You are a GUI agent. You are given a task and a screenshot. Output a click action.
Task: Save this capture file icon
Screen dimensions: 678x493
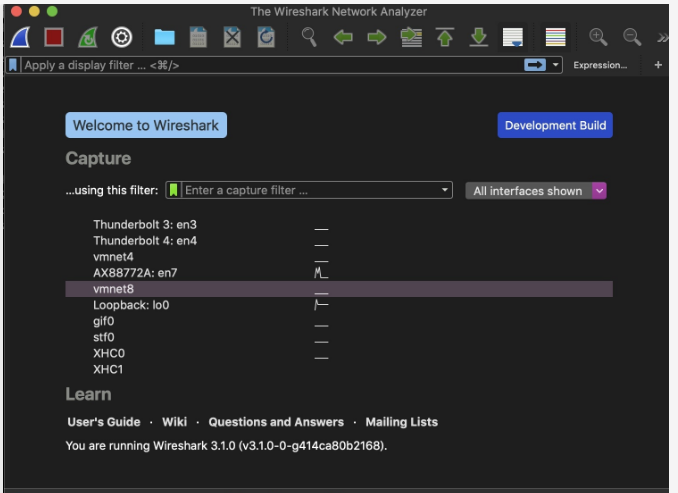[198, 37]
